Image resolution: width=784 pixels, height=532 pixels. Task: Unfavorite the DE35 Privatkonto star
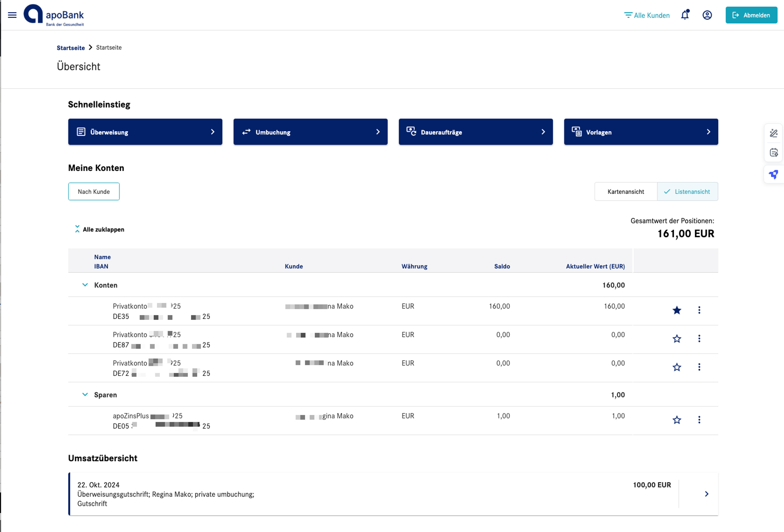coord(677,310)
